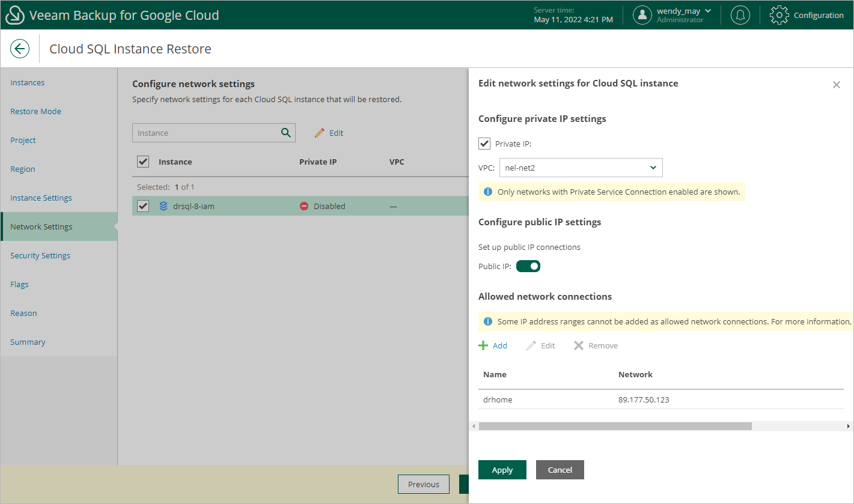Click the search magnifier icon
The width and height of the screenshot is (854, 504).
[286, 133]
